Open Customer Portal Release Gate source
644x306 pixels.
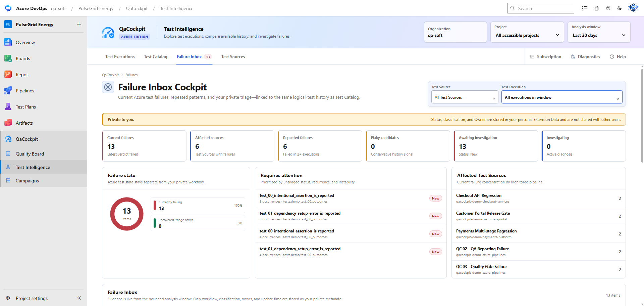tap(538, 216)
